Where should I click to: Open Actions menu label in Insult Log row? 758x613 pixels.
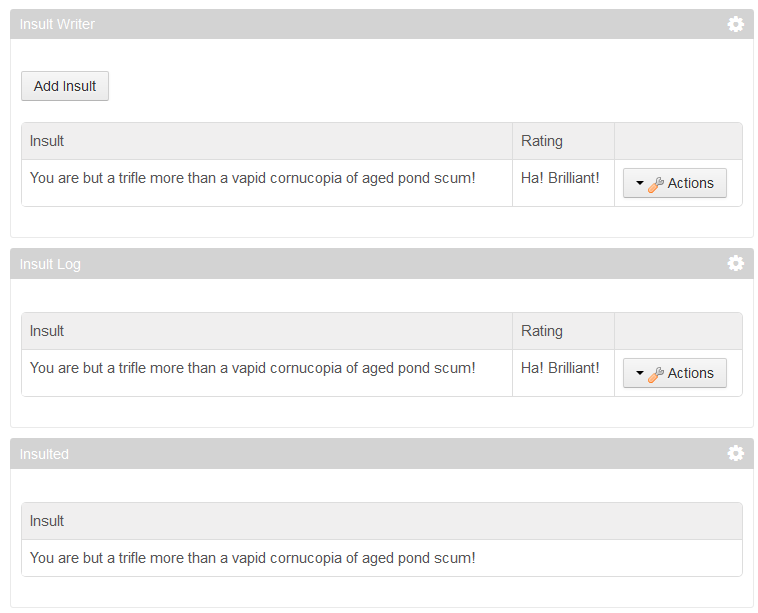[690, 373]
